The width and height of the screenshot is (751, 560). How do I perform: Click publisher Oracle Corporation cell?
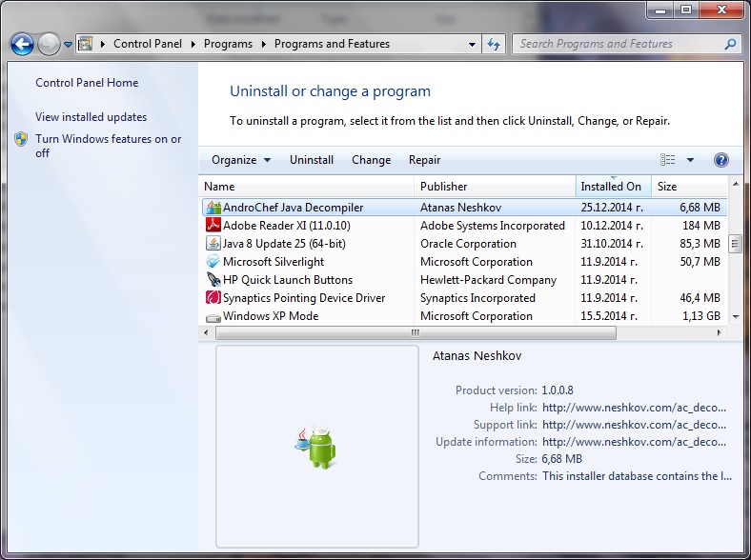tap(468, 244)
